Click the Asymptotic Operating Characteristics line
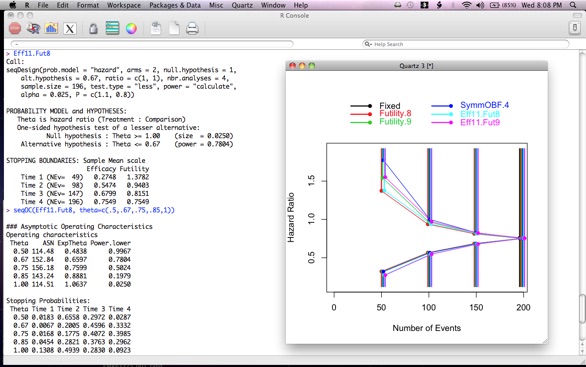Screen dimensions: 586x367 tap(79, 226)
